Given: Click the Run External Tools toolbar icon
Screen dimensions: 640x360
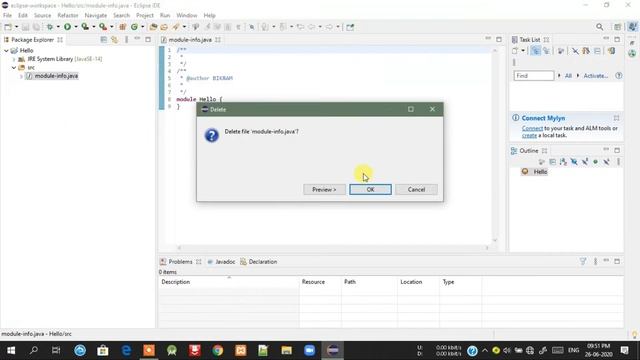Looking at the screenshot, I should (x=103, y=27).
